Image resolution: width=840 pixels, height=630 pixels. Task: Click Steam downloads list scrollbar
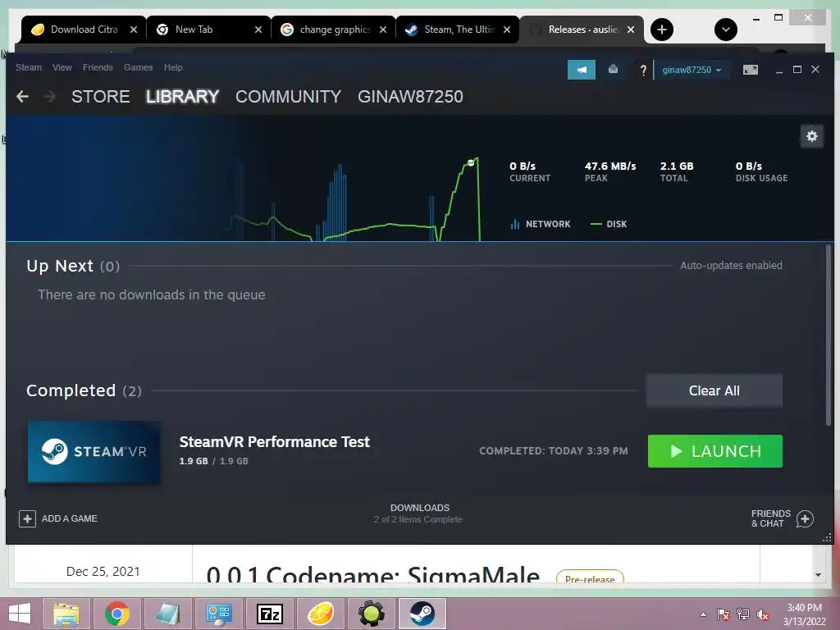[829, 335]
